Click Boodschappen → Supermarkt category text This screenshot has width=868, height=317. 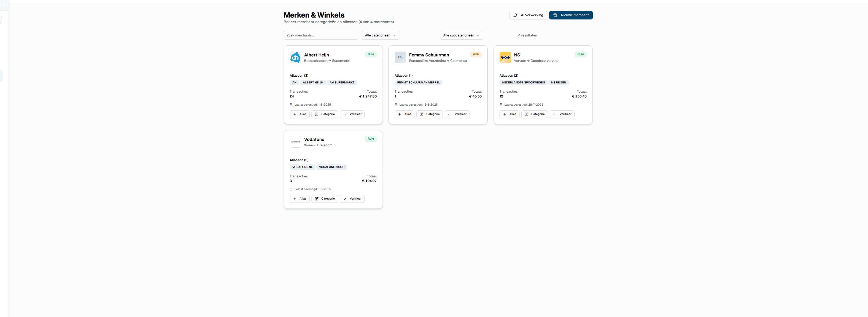(x=327, y=61)
